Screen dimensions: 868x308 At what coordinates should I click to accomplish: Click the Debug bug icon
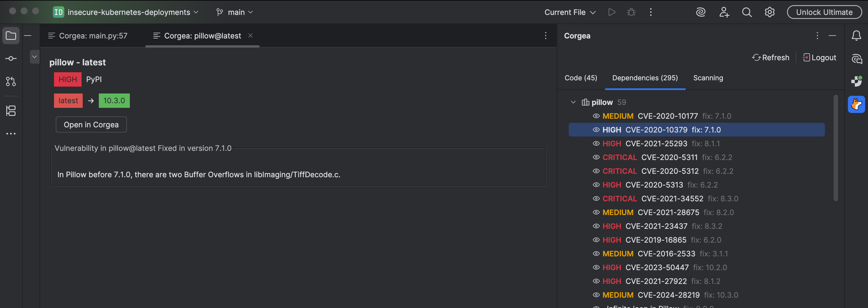pos(631,12)
